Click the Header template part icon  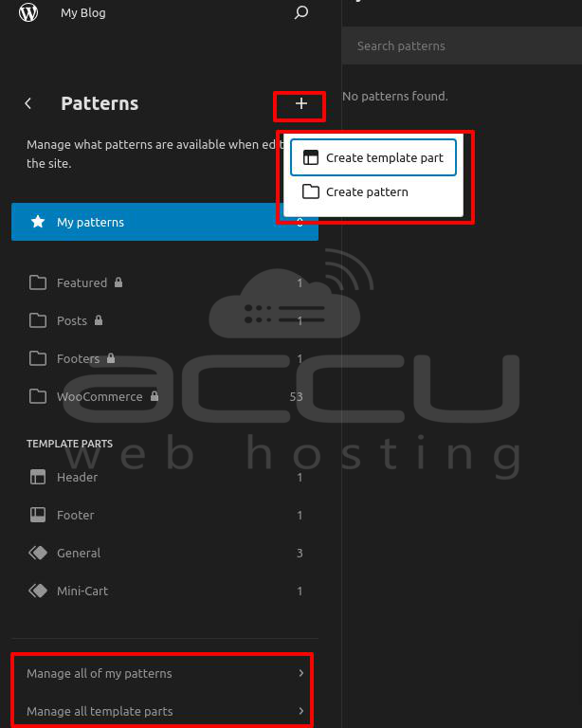click(x=38, y=477)
